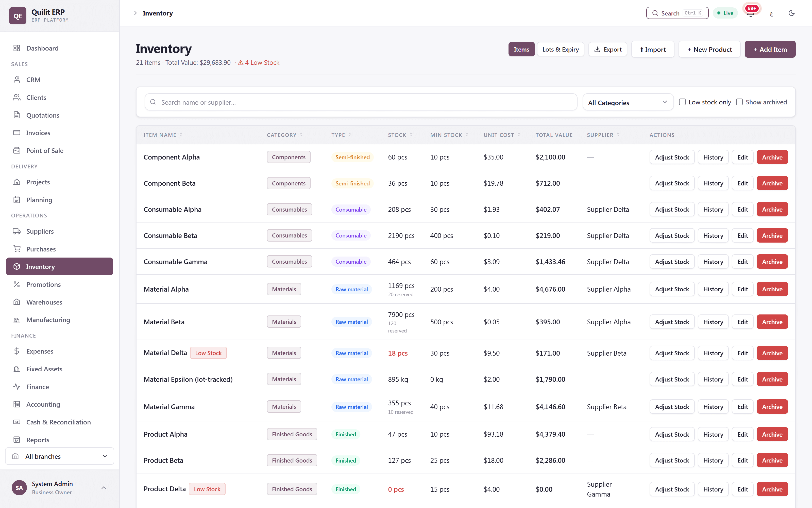This screenshot has width=812, height=508.
Task: Click Low Stock badge on Material Delta
Action: [x=208, y=353]
